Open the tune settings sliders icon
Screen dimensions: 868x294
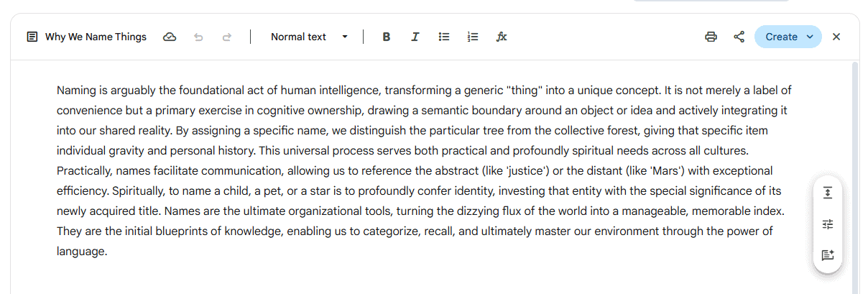coord(828,224)
